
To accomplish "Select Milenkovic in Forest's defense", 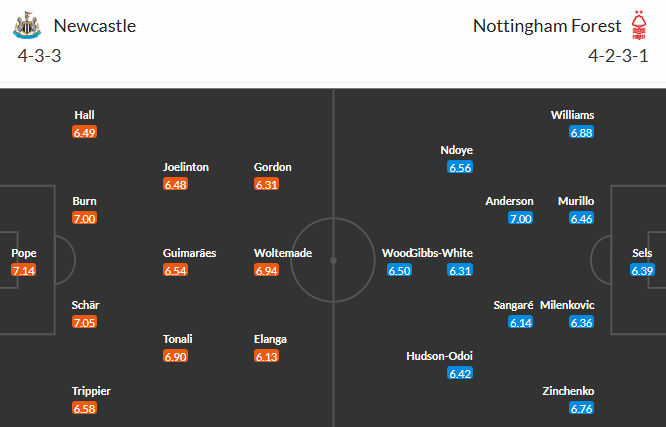I will coord(567,304).
